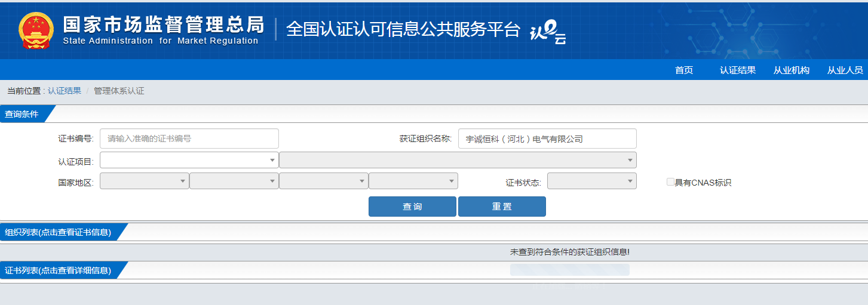Open the 首页 menu item
The height and width of the screenshot is (305, 868).
pyautogui.click(x=684, y=70)
